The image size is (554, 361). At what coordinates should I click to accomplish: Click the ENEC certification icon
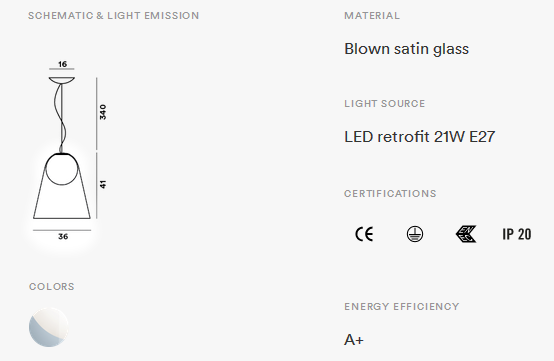coord(466,234)
